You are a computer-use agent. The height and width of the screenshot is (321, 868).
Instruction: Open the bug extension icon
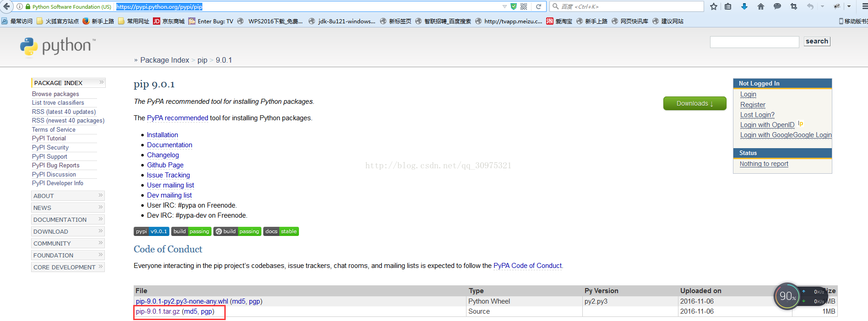click(837, 6)
